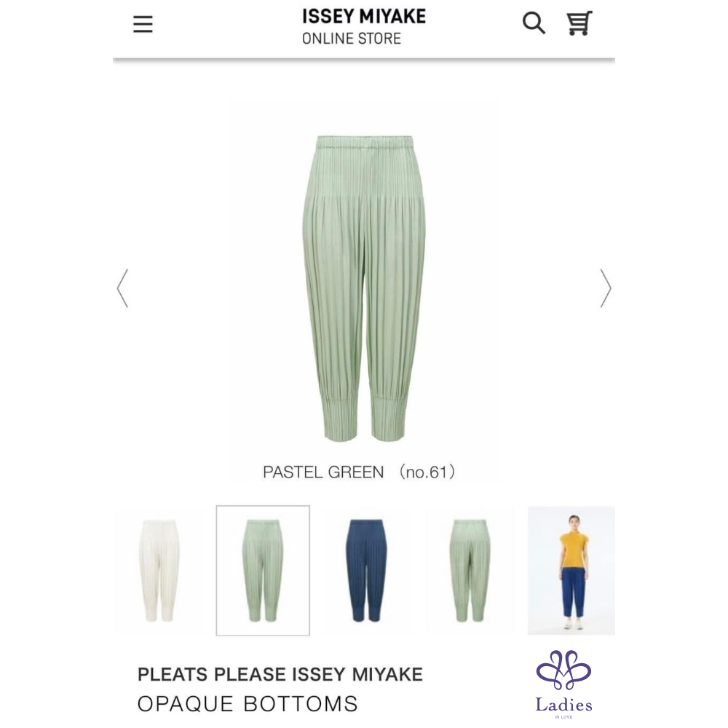Image resolution: width=728 pixels, height=728 pixels.
Task: Select the white pants thumbnail
Action: click(159, 571)
